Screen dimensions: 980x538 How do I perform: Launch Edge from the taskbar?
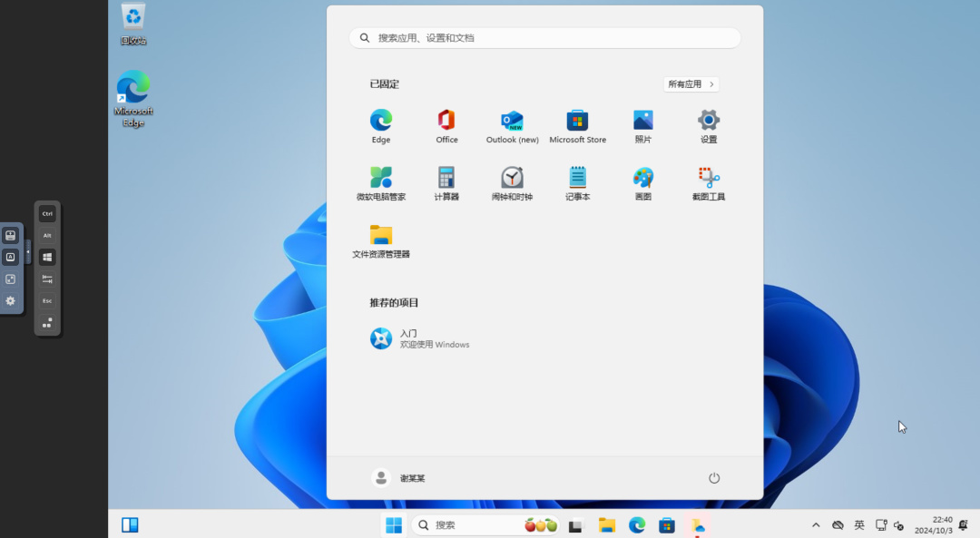pyautogui.click(x=636, y=525)
